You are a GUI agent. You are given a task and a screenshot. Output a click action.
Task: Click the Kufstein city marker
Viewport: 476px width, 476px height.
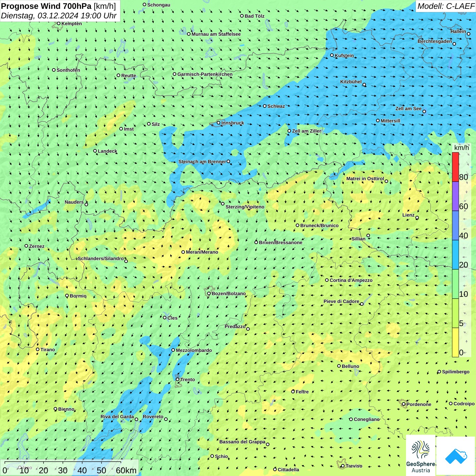332,55
